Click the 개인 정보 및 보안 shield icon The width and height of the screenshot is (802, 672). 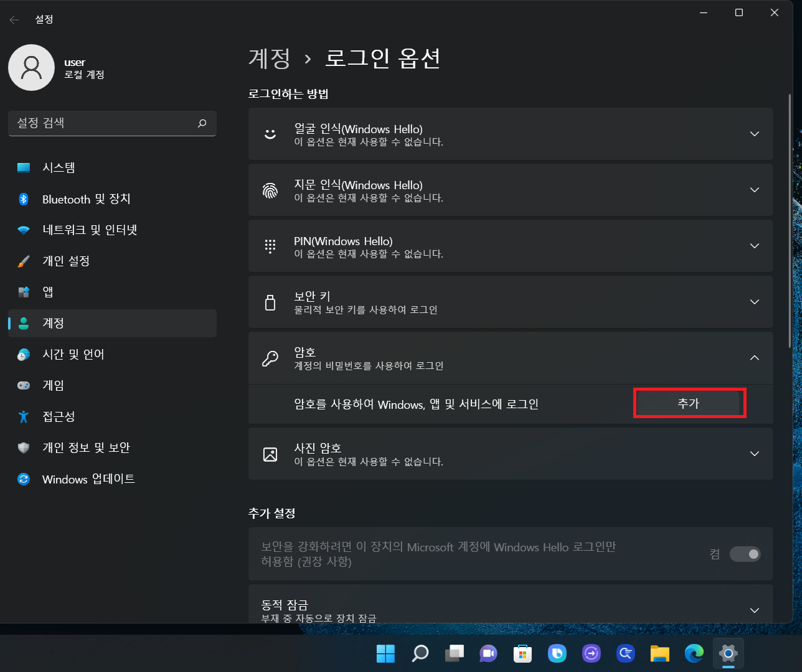(x=24, y=448)
